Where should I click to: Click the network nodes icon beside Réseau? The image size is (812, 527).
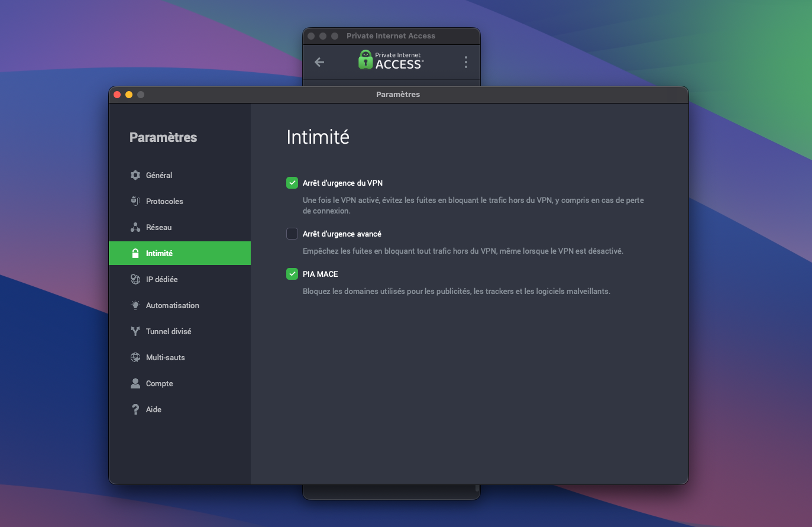click(135, 227)
